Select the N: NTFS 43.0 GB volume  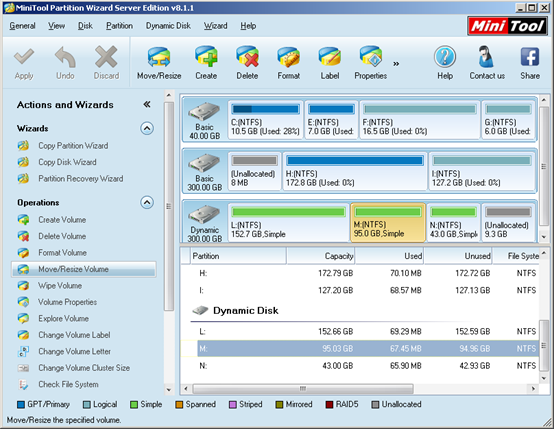(x=453, y=223)
